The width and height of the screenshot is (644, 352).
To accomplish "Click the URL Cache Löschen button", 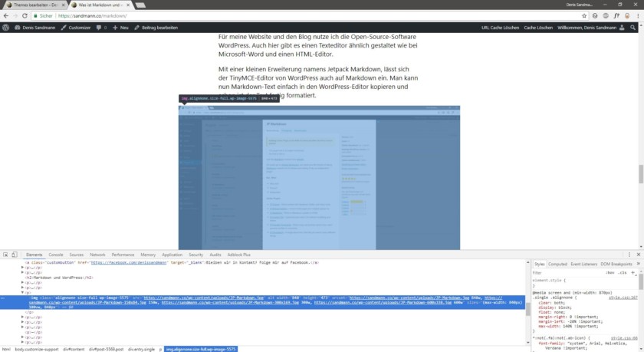I will [499, 28].
